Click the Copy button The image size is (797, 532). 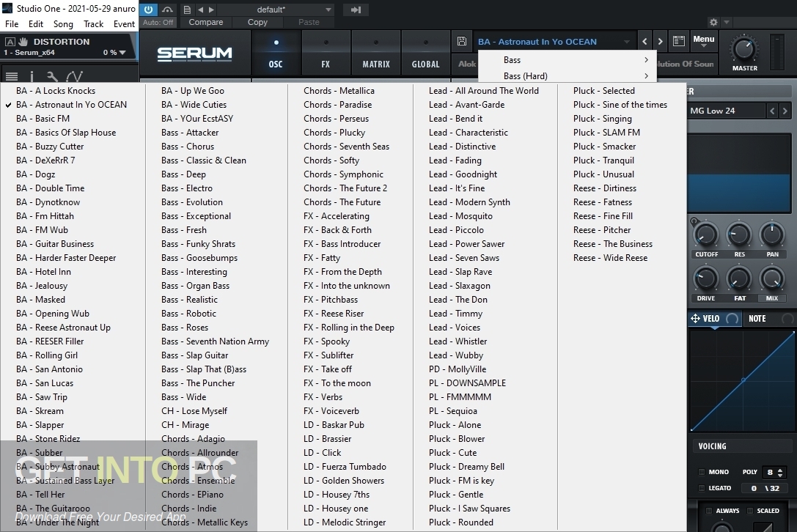point(257,23)
